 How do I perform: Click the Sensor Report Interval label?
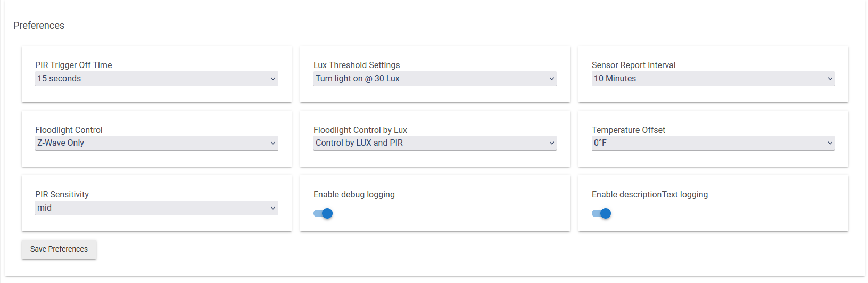pyautogui.click(x=633, y=65)
